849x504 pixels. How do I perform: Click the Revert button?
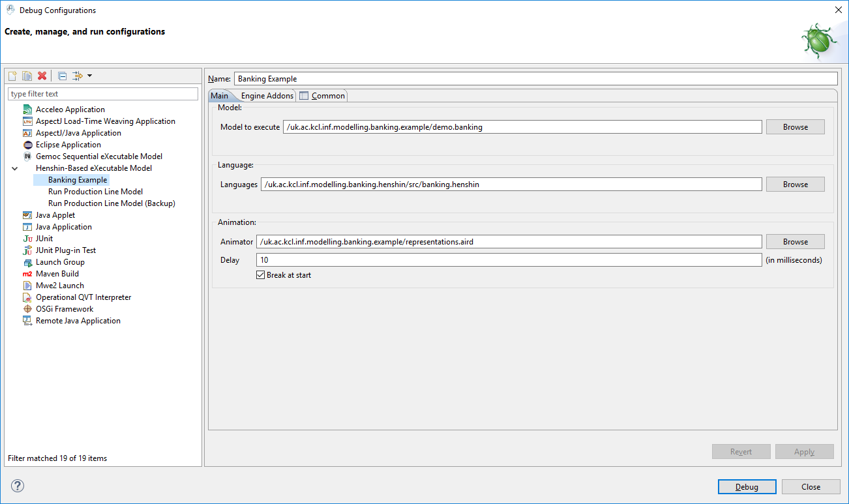coord(741,452)
